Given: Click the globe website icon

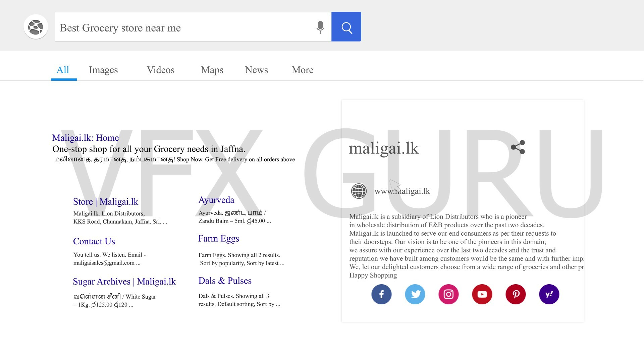Looking at the screenshot, I should point(359,191).
